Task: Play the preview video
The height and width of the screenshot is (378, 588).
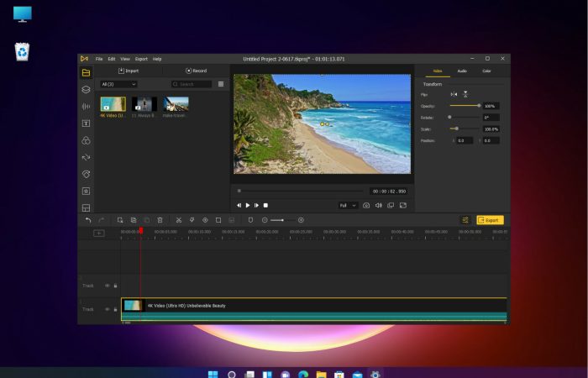Action: pyautogui.click(x=248, y=206)
